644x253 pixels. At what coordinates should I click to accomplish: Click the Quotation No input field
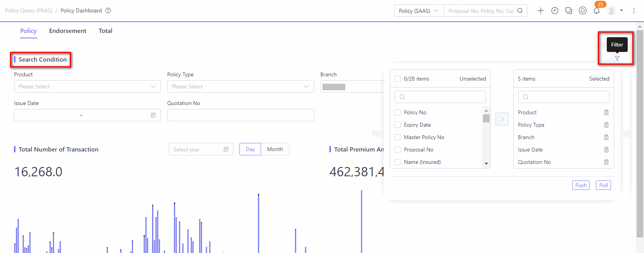coord(241,115)
